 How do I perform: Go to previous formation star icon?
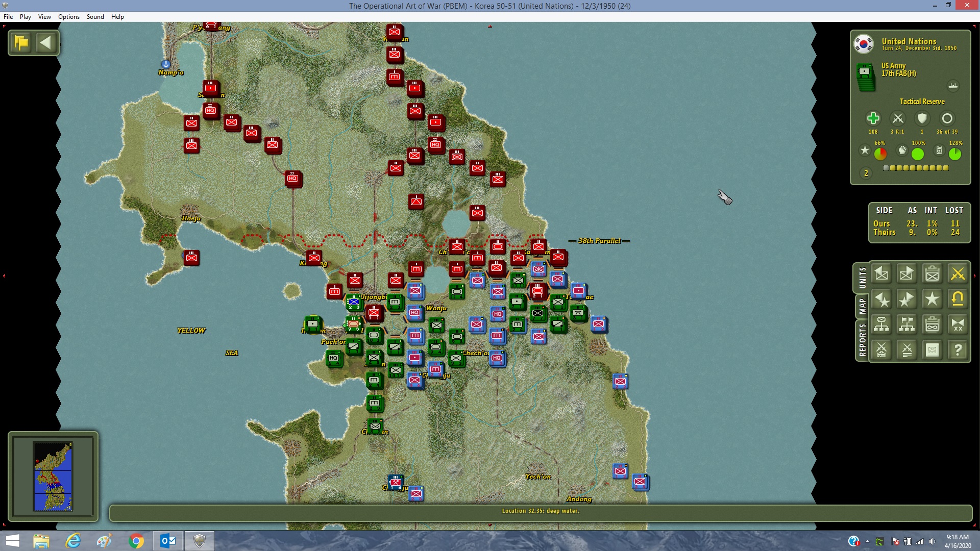click(x=881, y=299)
